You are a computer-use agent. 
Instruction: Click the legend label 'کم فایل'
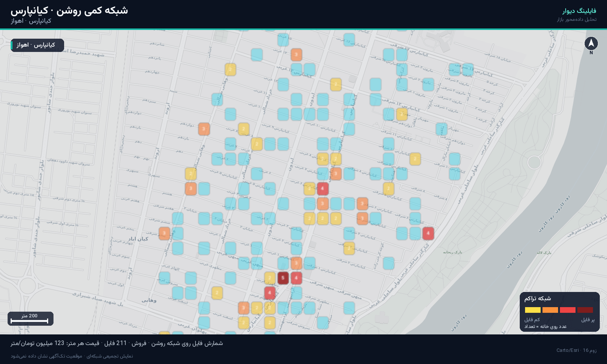pyautogui.click(x=532, y=320)
